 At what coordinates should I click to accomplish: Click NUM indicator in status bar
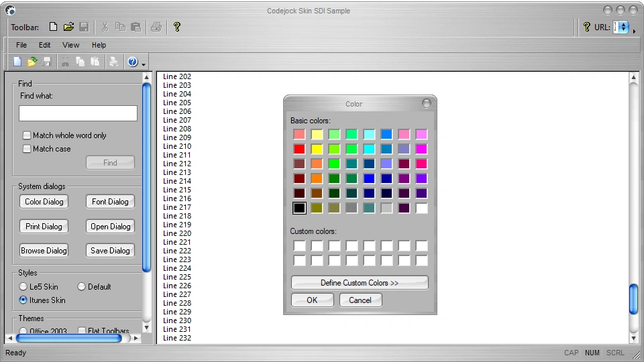coord(592,353)
